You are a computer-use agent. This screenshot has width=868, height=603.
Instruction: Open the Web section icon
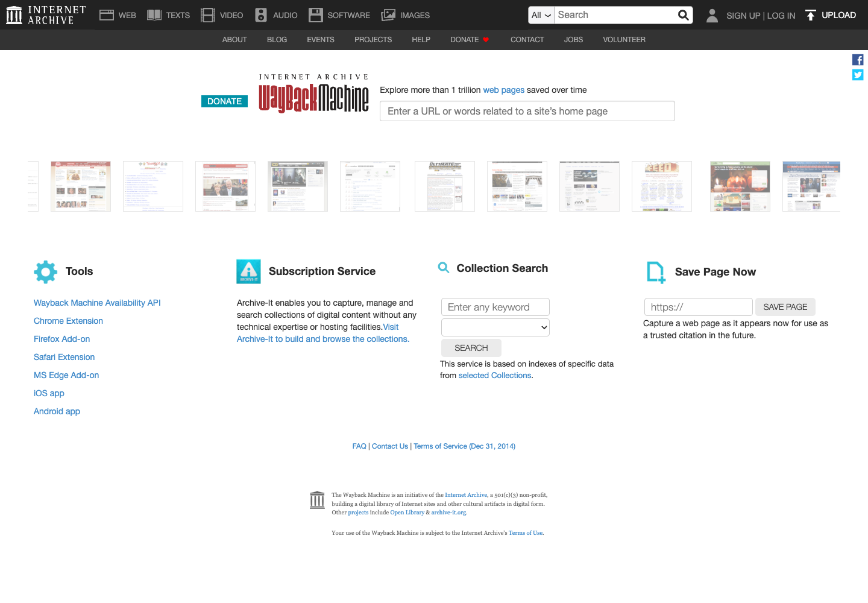coord(107,15)
